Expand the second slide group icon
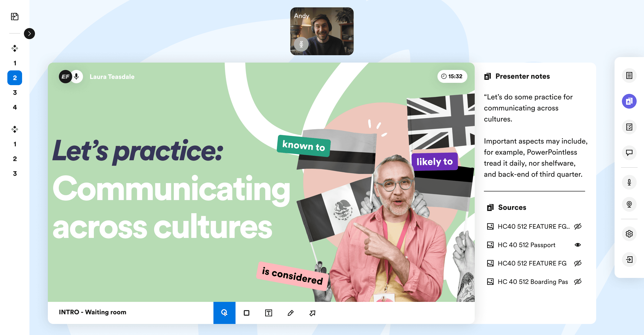The width and height of the screenshot is (644, 335). 15,129
